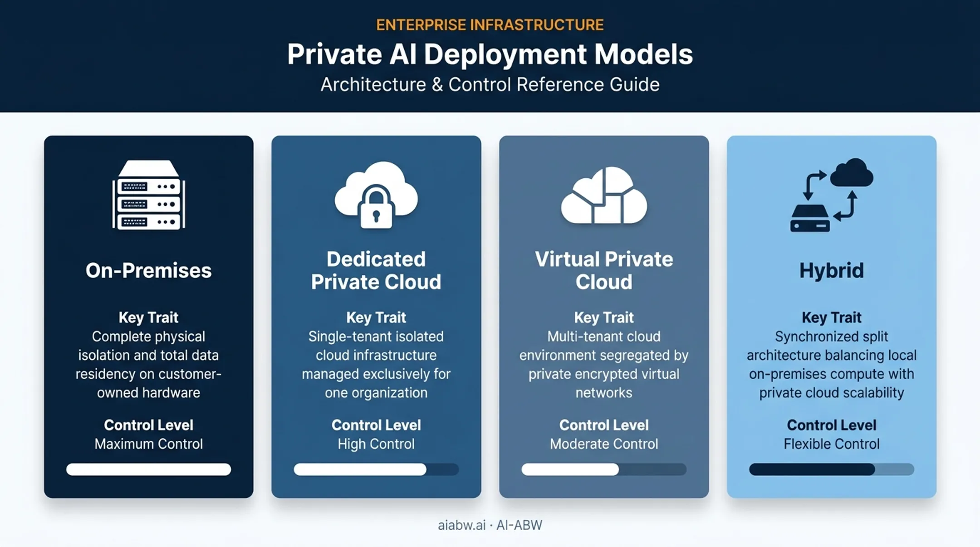Click the Architecture & Control Reference Guide subtitle
This screenshot has height=547, width=980.
[490, 84]
